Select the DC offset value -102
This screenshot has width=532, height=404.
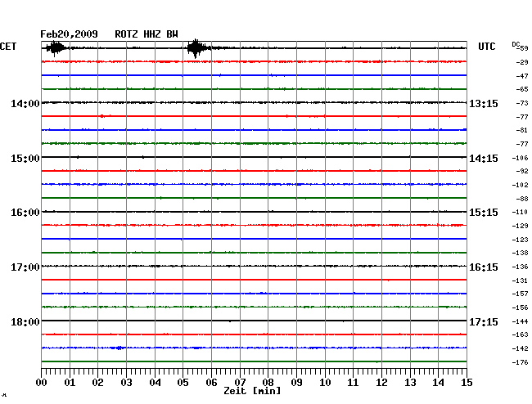pos(520,185)
